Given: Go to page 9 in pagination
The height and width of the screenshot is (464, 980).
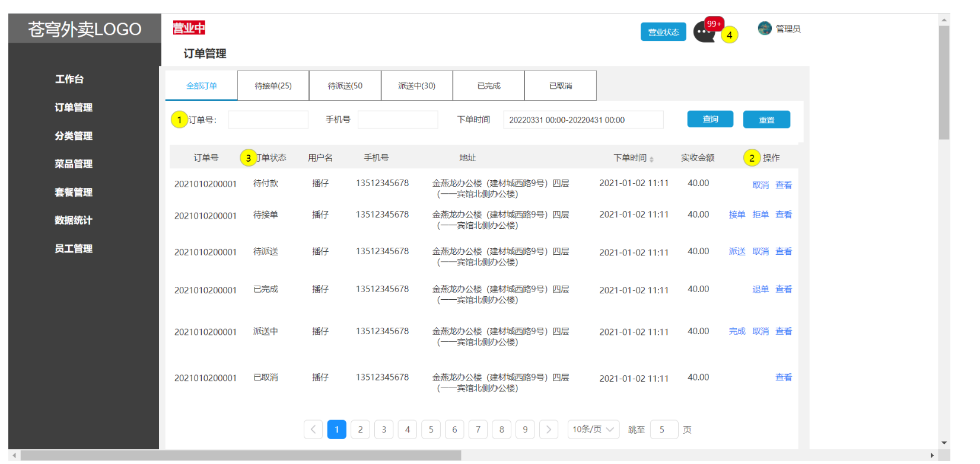Looking at the screenshot, I should point(525,430).
